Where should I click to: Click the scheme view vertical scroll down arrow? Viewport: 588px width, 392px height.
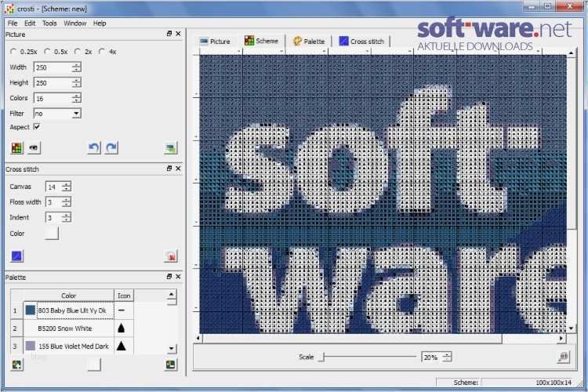click(x=571, y=328)
